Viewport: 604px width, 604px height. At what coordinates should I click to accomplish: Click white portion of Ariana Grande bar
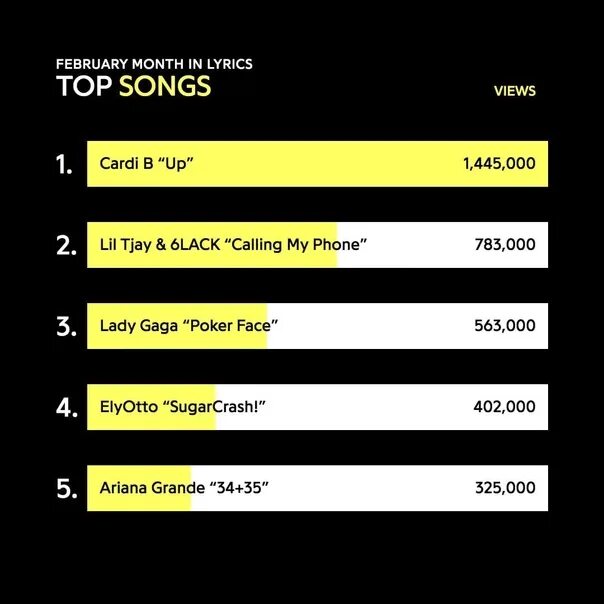click(380, 488)
